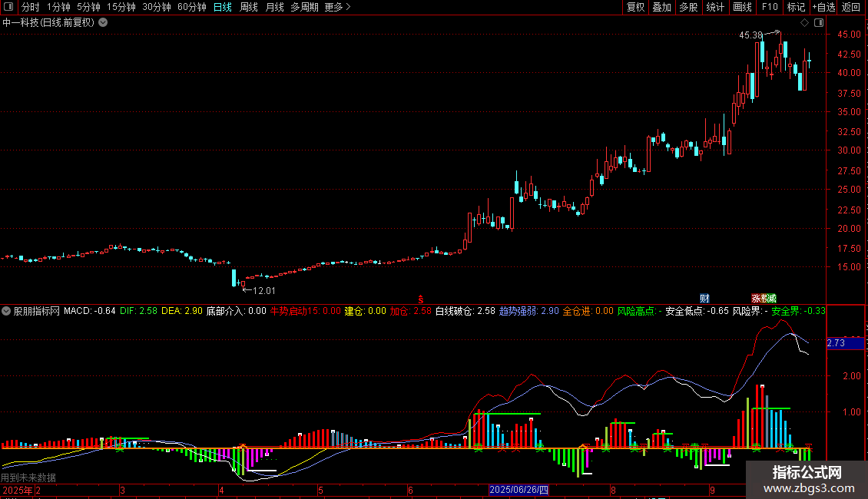This screenshot has height=499, width=868.
Task: Select the 30分钟 period tab
Action: (157, 7)
